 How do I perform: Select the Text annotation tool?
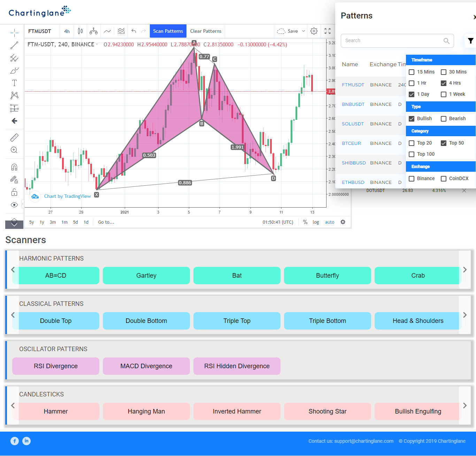pos(14,83)
